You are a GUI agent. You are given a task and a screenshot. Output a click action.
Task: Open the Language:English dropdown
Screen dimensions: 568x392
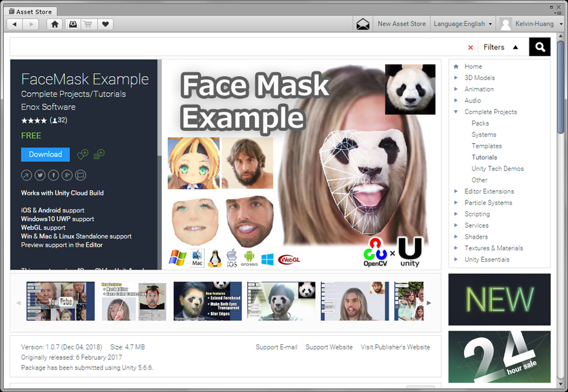click(x=463, y=24)
